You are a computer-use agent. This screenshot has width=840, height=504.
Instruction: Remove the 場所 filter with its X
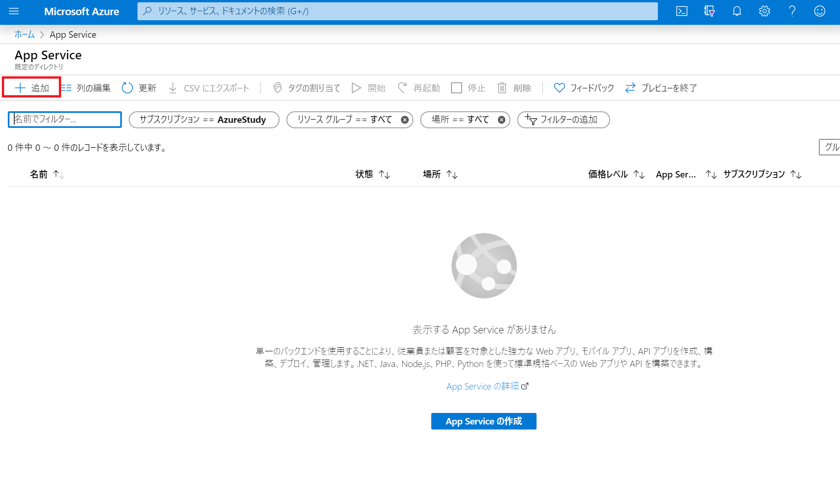[502, 120]
